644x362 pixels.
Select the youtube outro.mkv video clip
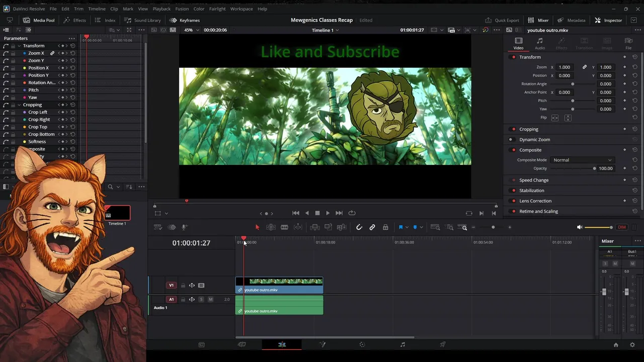coord(279,286)
